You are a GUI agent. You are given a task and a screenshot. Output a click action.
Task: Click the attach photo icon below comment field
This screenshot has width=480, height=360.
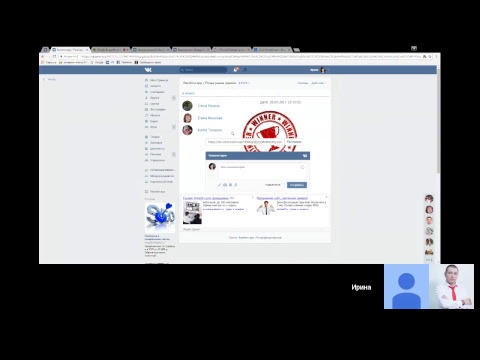coord(225,185)
